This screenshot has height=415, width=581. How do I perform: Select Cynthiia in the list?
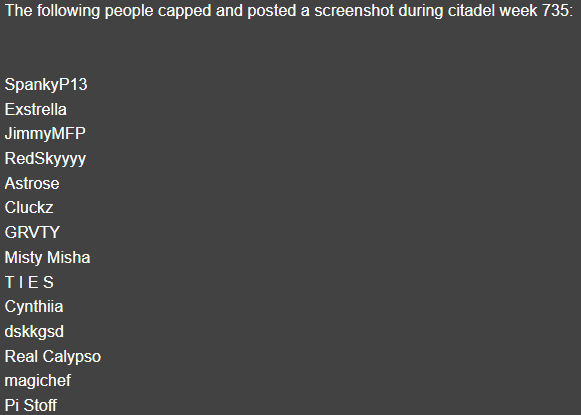pyautogui.click(x=34, y=307)
